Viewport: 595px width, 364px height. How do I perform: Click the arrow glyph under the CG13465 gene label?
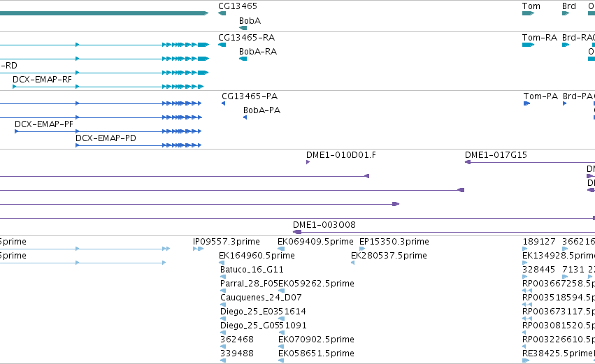click(222, 13)
